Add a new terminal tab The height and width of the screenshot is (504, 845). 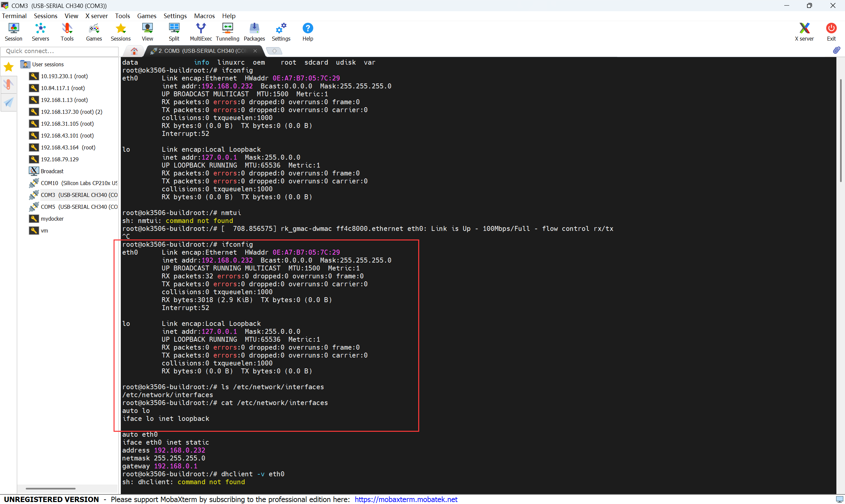click(x=274, y=51)
